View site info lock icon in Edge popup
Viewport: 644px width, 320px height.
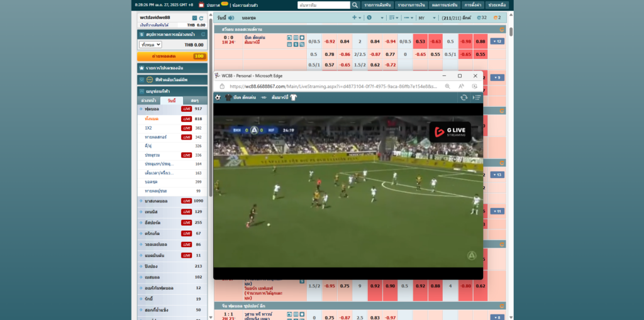(x=222, y=86)
